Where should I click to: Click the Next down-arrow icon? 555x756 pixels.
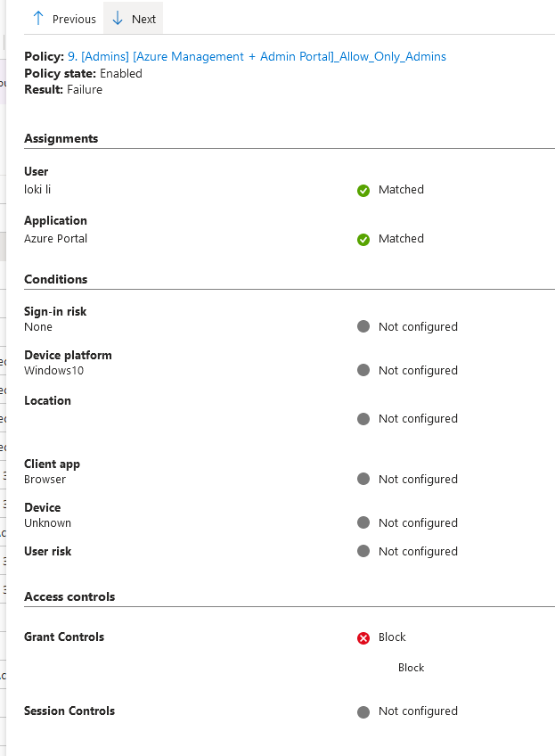pyautogui.click(x=118, y=19)
